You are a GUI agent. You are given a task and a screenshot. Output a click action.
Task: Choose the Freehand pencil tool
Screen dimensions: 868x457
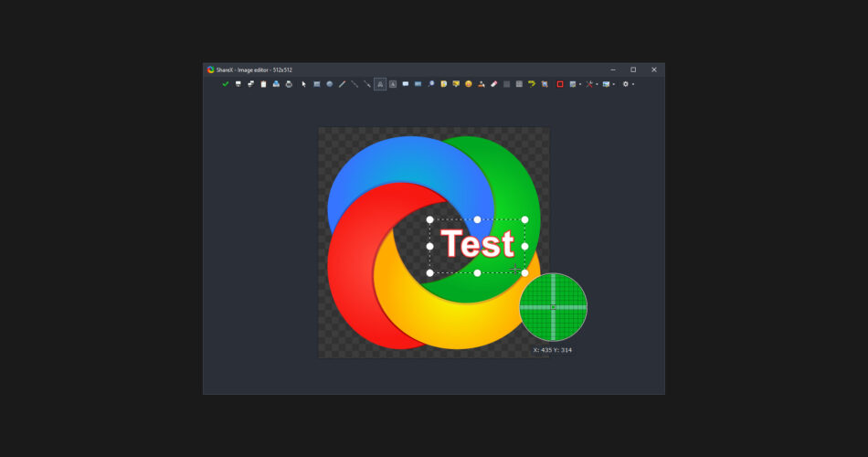tap(342, 84)
